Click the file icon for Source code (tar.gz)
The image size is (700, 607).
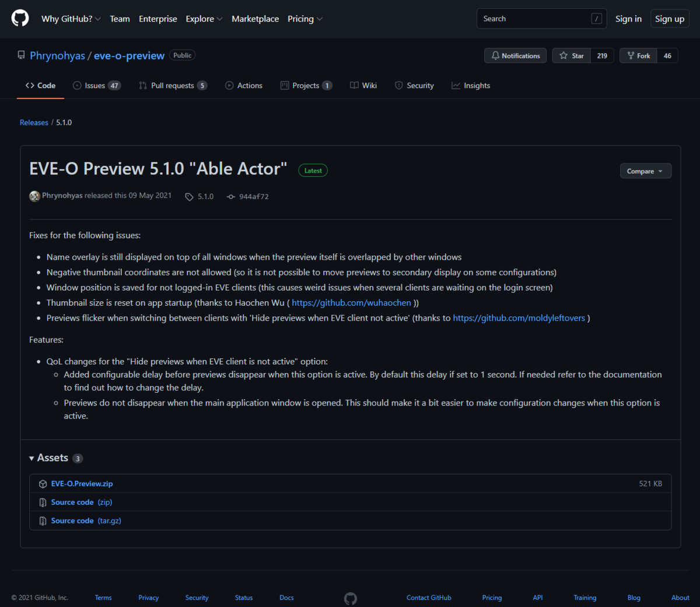pos(43,521)
